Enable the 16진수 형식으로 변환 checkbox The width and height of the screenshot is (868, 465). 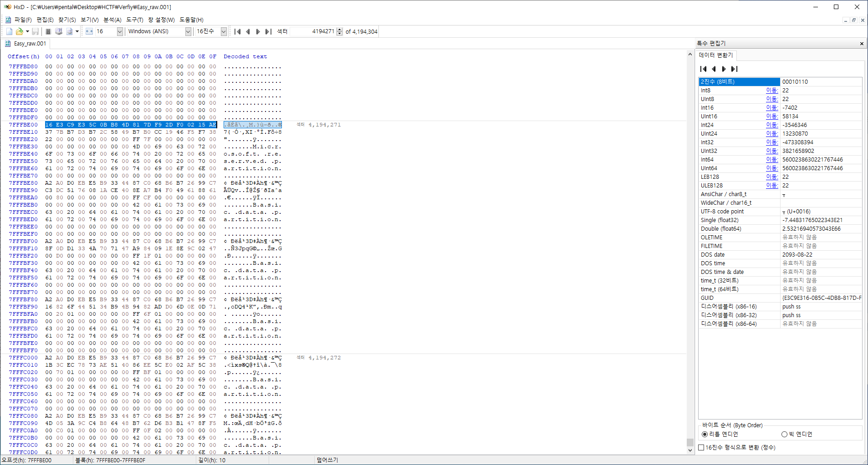[x=701, y=447]
